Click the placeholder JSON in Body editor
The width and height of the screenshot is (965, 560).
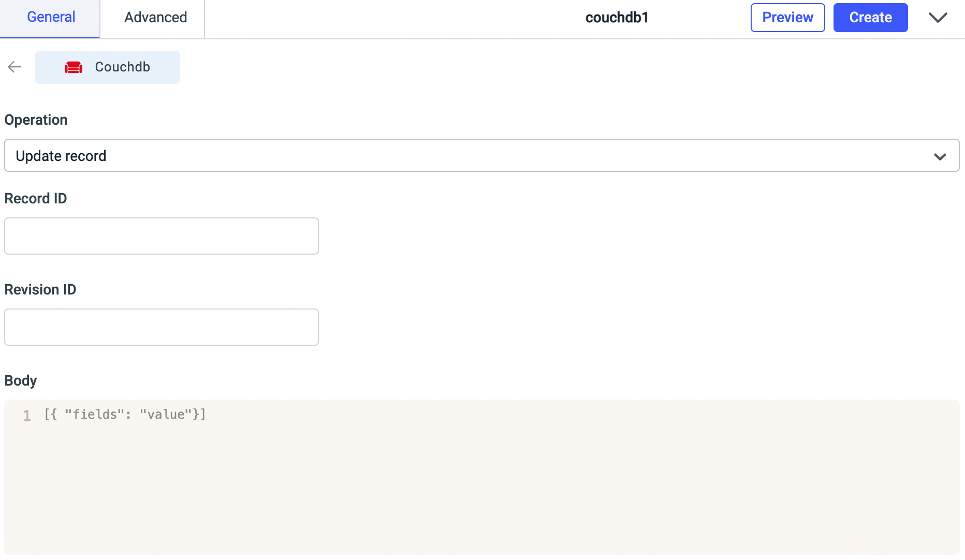coord(125,415)
